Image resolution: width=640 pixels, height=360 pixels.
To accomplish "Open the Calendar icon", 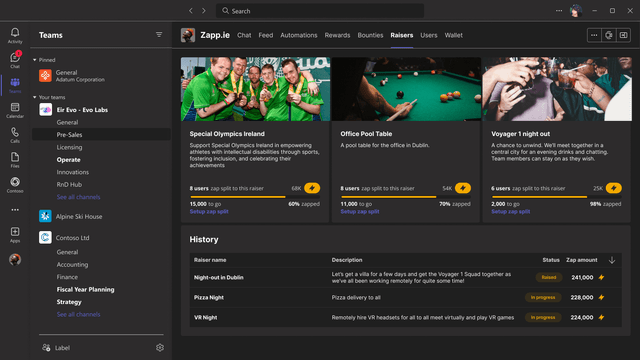I will pos(15,110).
